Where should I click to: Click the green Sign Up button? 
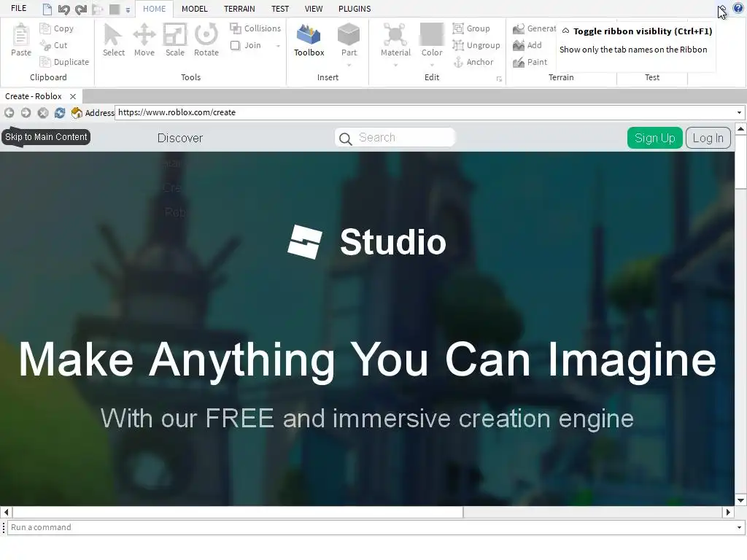click(x=654, y=138)
